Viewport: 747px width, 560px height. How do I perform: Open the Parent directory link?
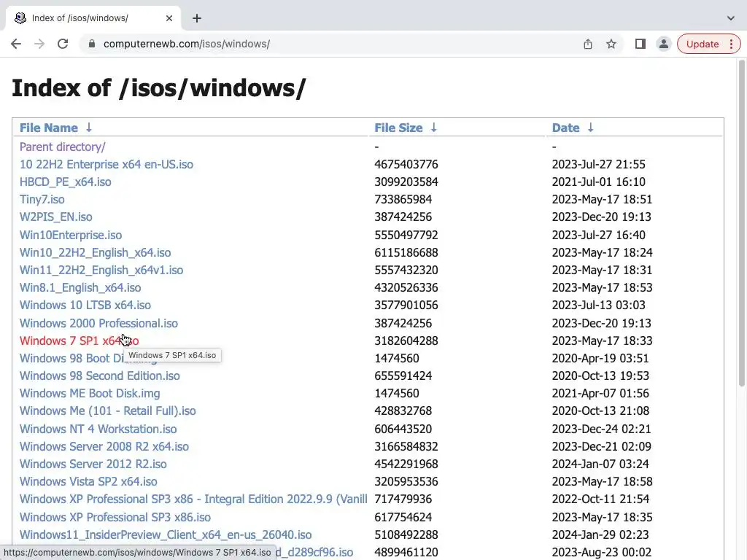tap(63, 147)
